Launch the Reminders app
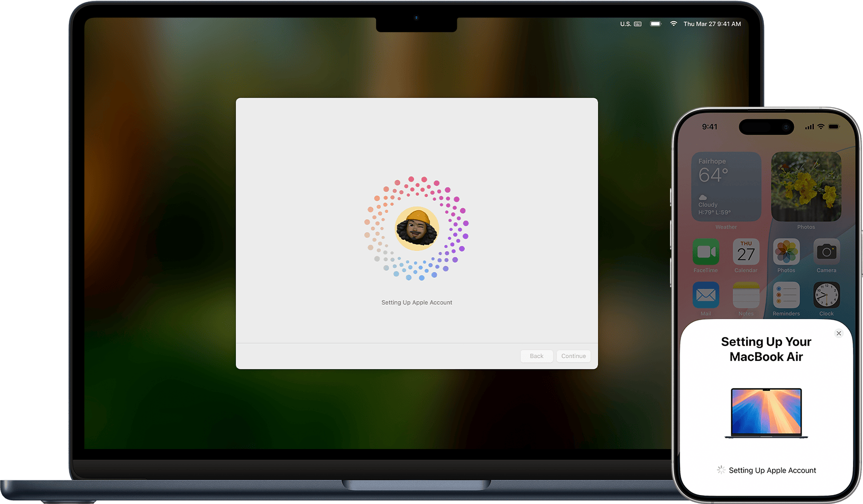This screenshot has height=504, width=863. (x=786, y=295)
